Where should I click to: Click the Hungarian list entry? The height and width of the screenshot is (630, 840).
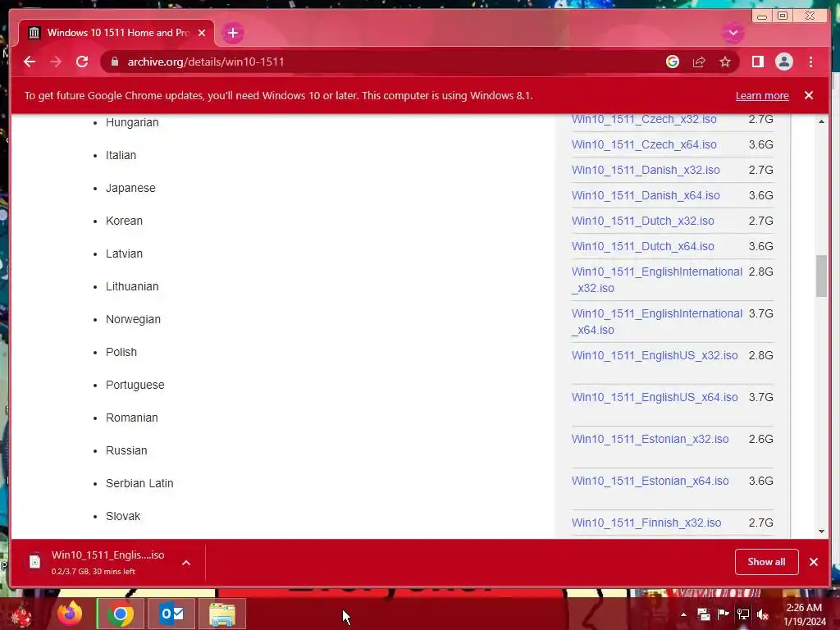(x=132, y=122)
